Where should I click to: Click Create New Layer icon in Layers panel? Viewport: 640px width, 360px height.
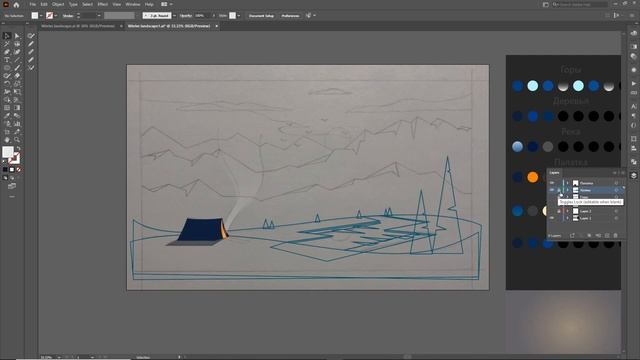(607, 236)
